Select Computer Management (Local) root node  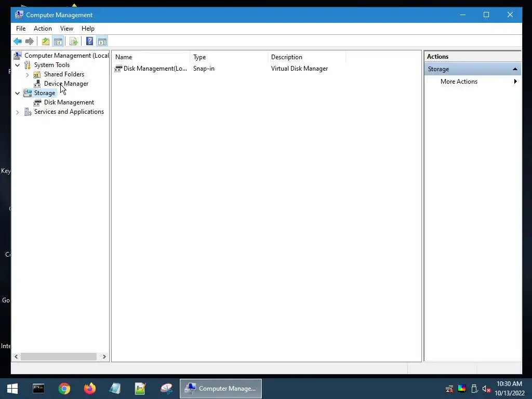pyautogui.click(x=66, y=55)
